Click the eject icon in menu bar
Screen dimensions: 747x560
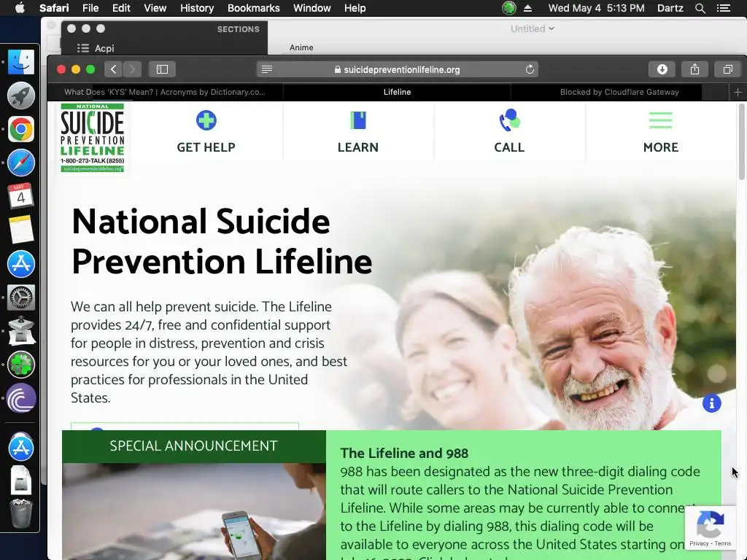pos(528,8)
